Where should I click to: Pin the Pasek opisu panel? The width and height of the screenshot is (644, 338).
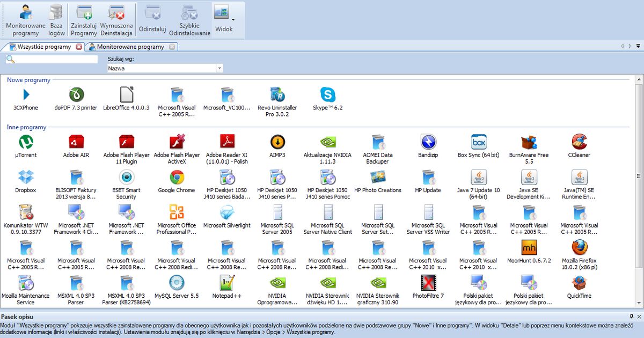point(632,317)
